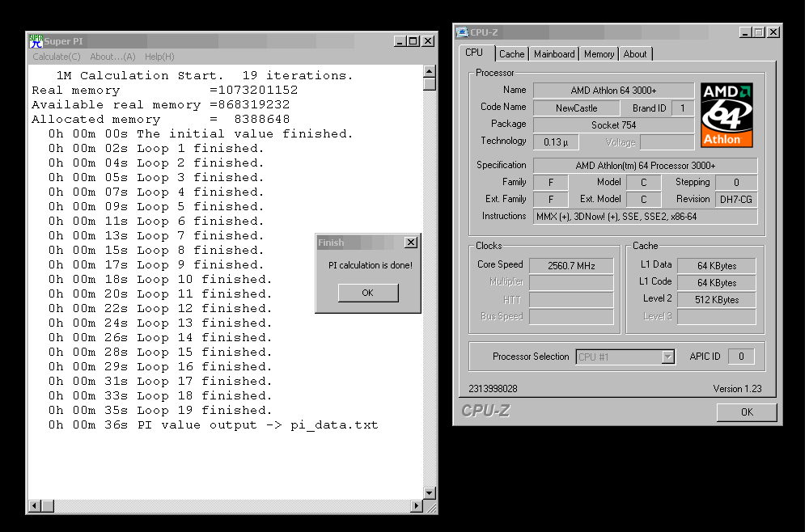Viewport: 809px width, 532px height.
Task: Open the Calculate(C) menu in Super PI
Action: 57,57
